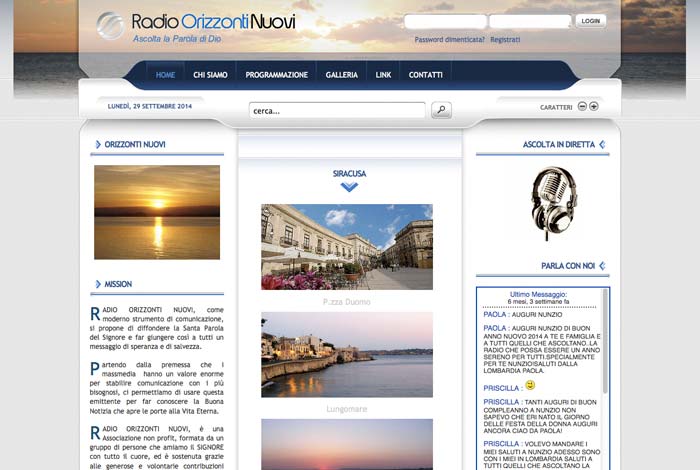This screenshot has height=470, width=700.
Task: Click the arrow icon beside Mission heading
Action: (x=98, y=284)
